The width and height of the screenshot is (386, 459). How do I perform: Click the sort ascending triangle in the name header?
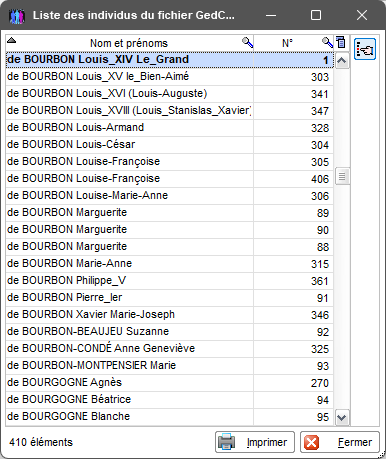[x=12, y=41]
